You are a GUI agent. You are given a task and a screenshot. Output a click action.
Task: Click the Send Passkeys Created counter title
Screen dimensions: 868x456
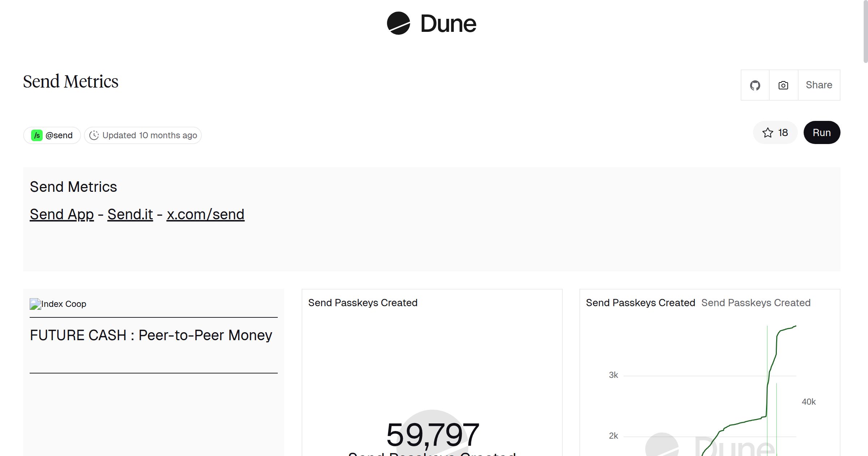click(x=363, y=303)
